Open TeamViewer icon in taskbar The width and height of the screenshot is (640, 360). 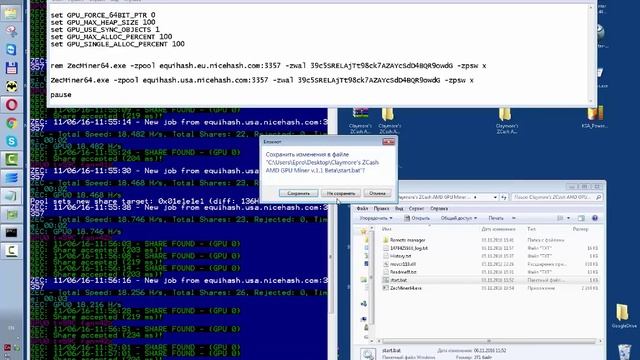tap(11, 49)
